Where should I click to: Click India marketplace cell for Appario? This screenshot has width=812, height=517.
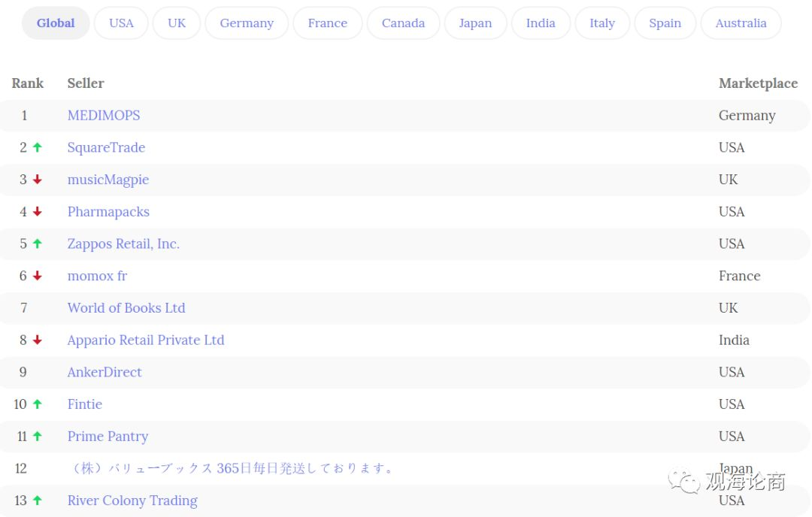(734, 340)
